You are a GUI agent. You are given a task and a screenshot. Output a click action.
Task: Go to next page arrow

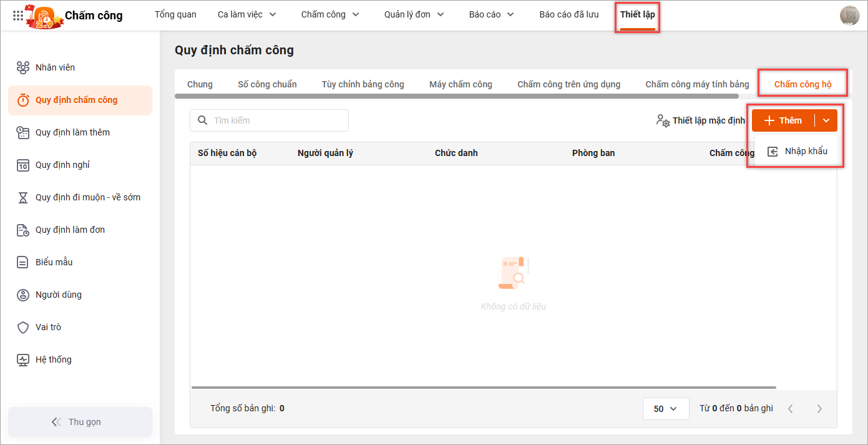pos(819,409)
